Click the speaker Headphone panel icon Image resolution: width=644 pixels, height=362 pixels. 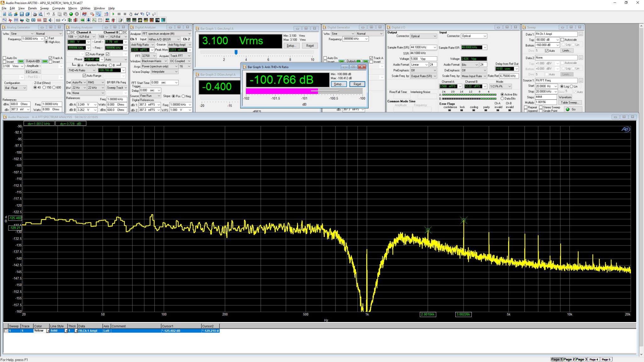click(51, 20)
